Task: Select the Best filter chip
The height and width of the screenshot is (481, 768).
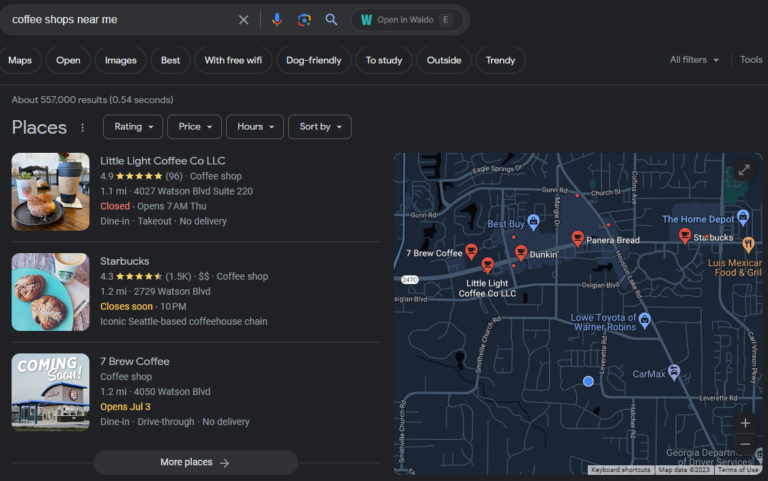Action: pyautogui.click(x=170, y=60)
